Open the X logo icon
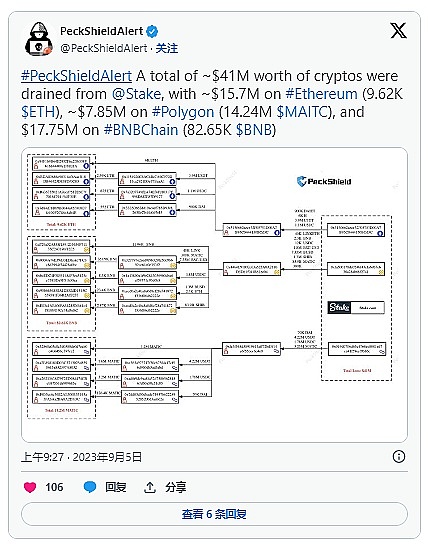 tap(398, 31)
